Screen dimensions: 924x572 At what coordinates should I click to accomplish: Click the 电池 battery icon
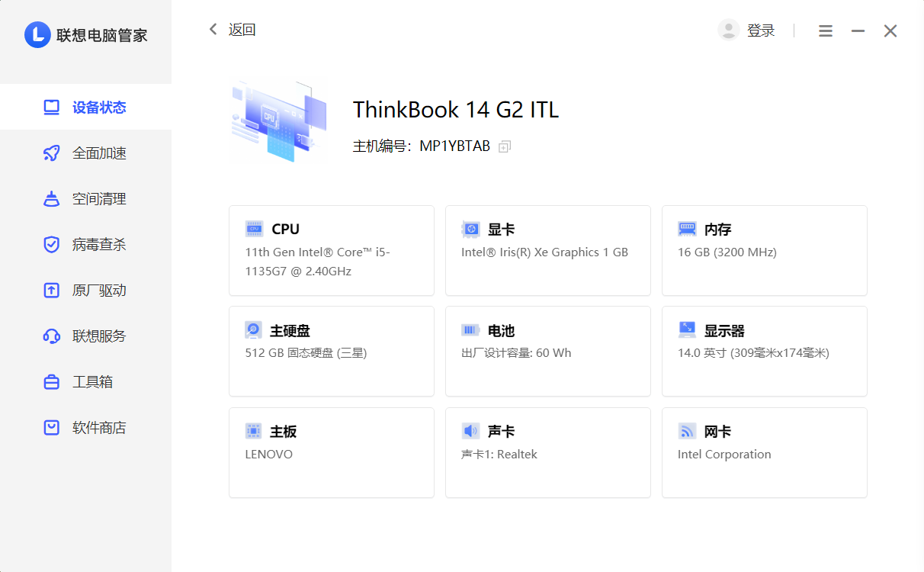pyautogui.click(x=471, y=330)
